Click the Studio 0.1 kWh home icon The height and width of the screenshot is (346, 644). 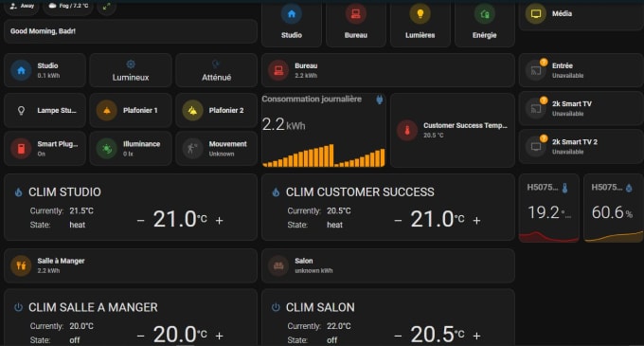21,70
